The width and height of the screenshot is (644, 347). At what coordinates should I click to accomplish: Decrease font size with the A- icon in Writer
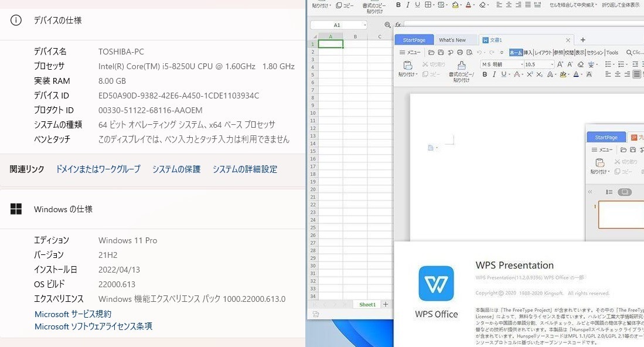570,64
